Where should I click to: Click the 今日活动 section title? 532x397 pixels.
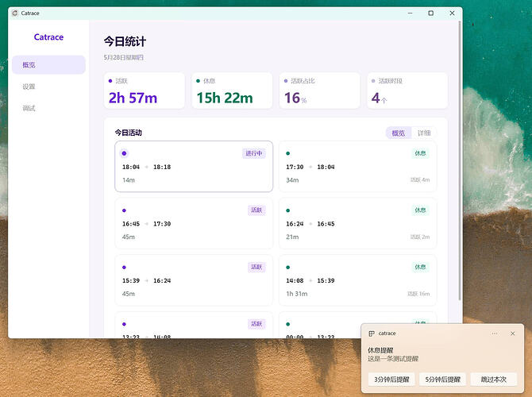tap(129, 133)
